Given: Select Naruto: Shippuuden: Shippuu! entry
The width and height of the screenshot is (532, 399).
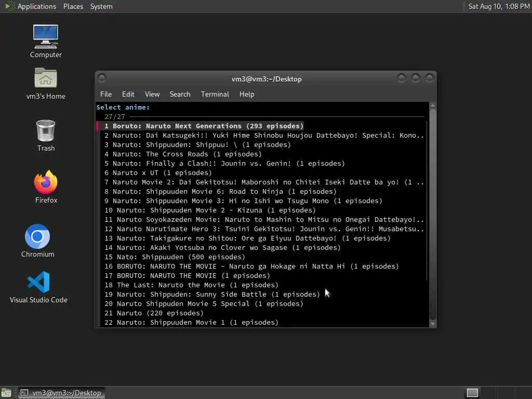Looking at the screenshot, I should click(x=197, y=144).
